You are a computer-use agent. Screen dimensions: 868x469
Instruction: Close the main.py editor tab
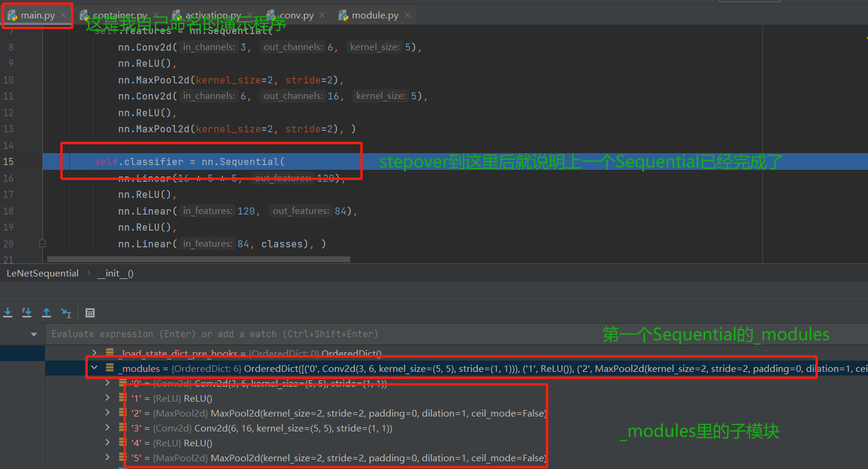point(63,15)
